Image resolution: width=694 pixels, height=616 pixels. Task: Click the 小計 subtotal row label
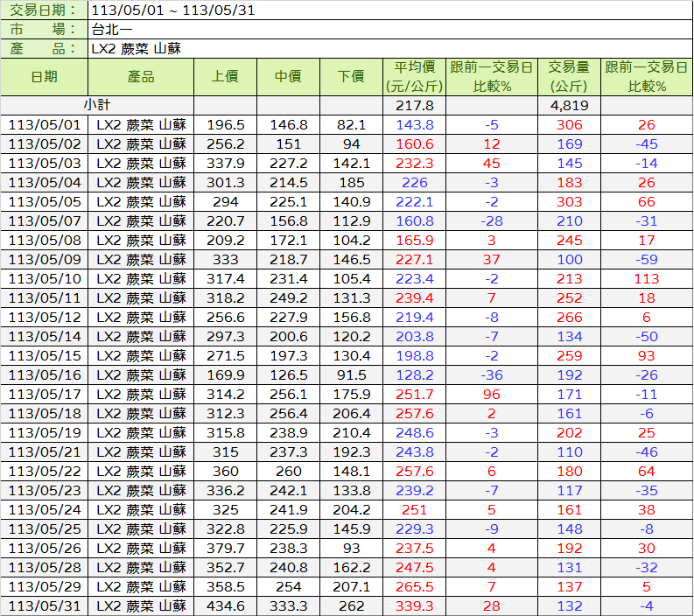[x=97, y=105]
